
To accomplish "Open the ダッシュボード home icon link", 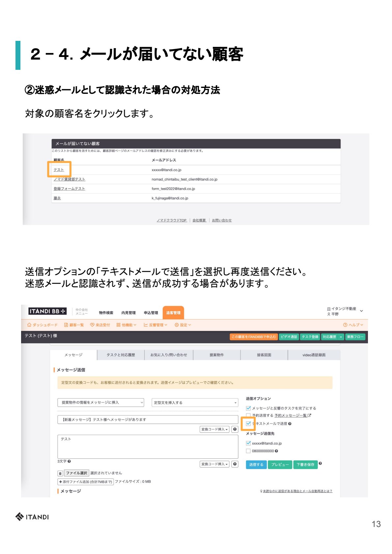I will (42, 325).
